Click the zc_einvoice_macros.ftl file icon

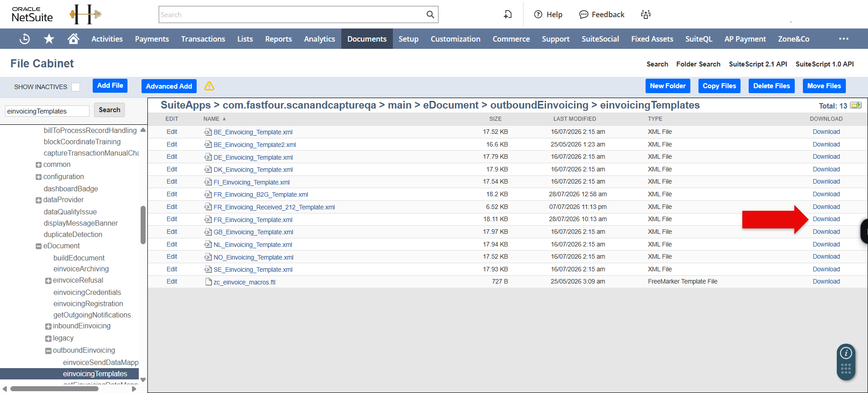208,282
